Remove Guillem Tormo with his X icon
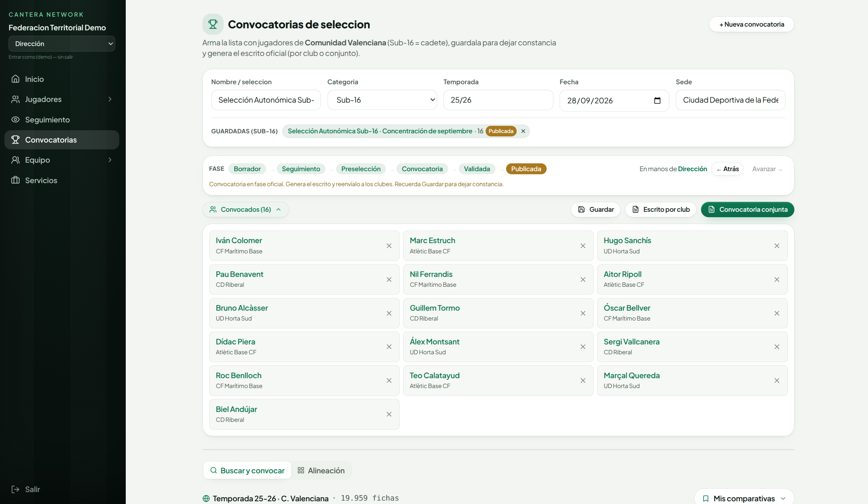The image size is (868, 504). 583,313
